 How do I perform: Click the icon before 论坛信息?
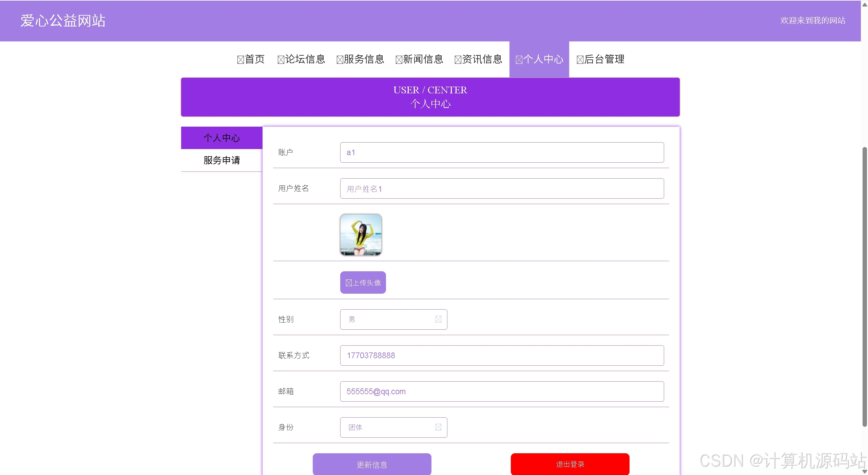[x=281, y=60]
